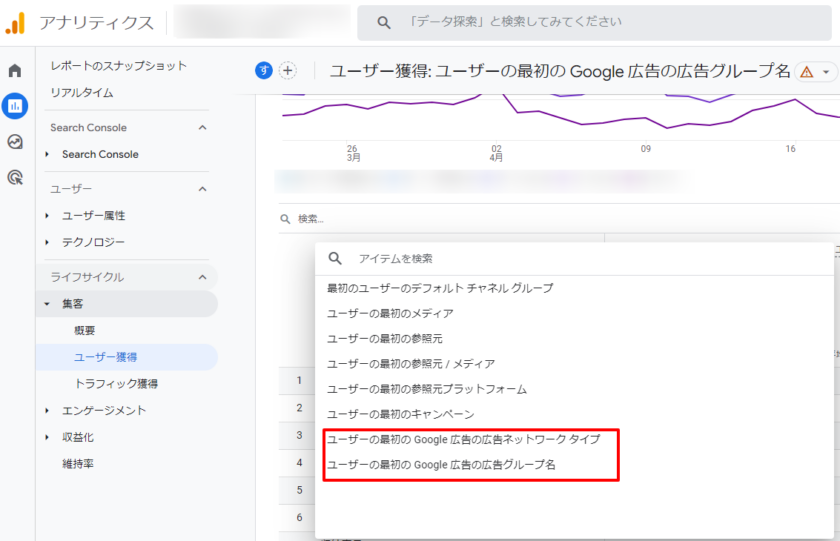Click the '26 3月' chart axis label
The width and height of the screenshot is (840, 541).
click(x=353, y=153)
